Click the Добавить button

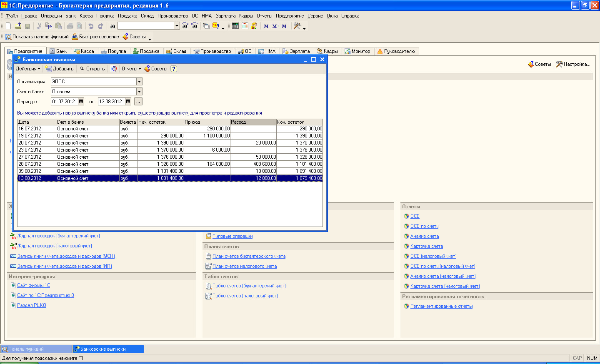point(60,69)
